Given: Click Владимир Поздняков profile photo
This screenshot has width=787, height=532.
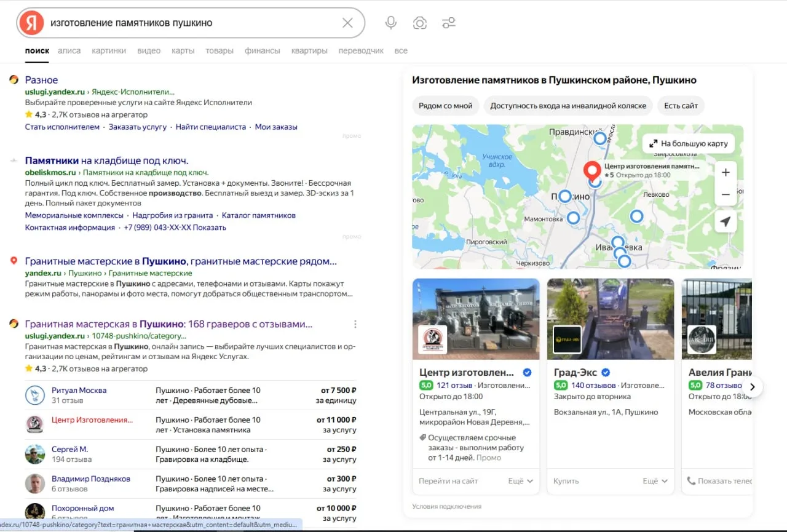Looking at the screenshot, I should (35, 483).
